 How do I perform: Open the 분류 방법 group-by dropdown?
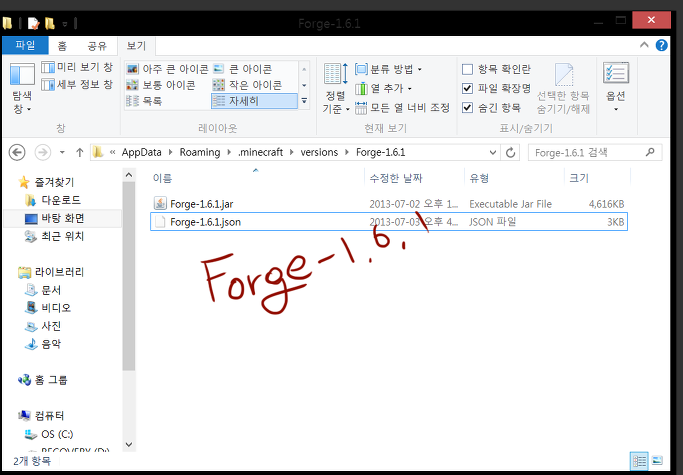click(x=388, y=69)
